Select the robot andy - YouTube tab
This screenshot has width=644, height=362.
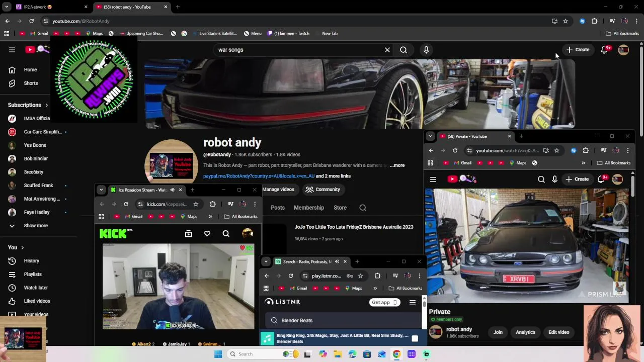click(132, 7)
